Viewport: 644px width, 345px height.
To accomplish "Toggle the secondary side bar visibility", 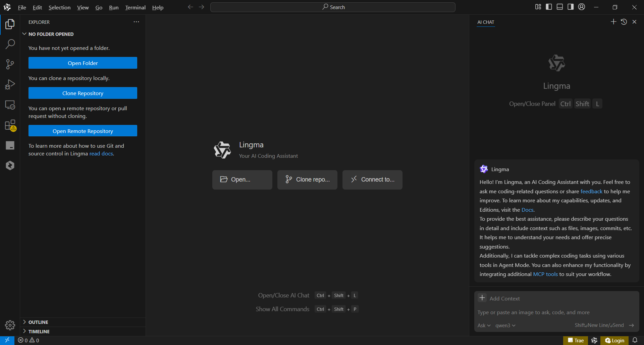I will point(571,7).
